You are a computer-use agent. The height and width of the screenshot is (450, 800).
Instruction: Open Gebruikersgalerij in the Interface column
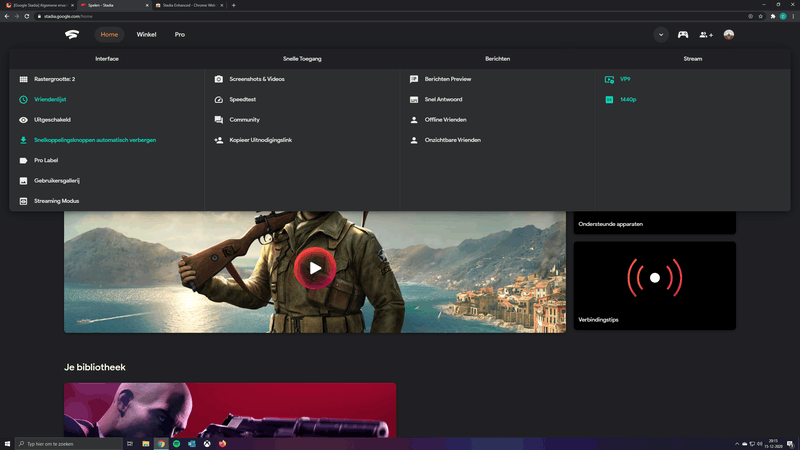point(56,181)
